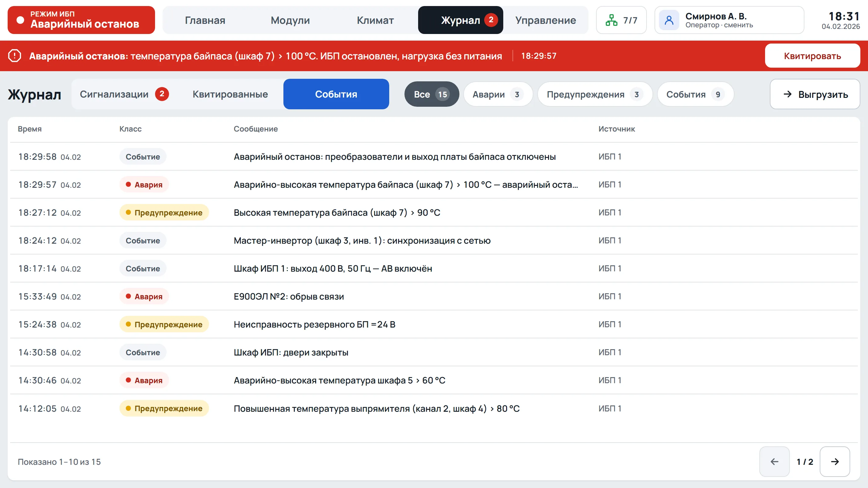The height and width of the screenshot is (488, 868).
Task: Open the Модули tab
Action: 290,20
